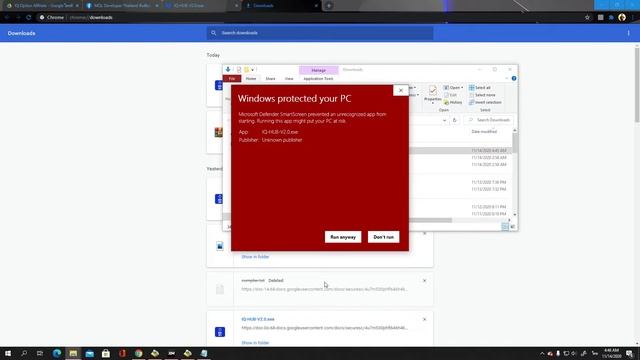Switch Explorer to large icons view
The image size is (640, 360).
coord(513,227)
